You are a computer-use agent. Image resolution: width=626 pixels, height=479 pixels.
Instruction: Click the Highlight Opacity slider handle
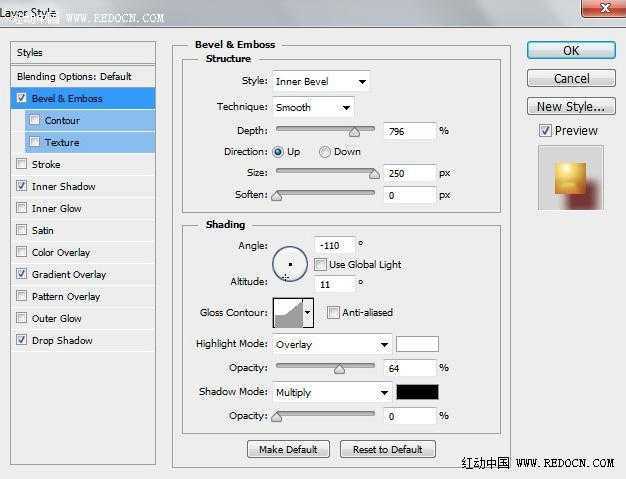pyautogui.click(x=339, y=369)
